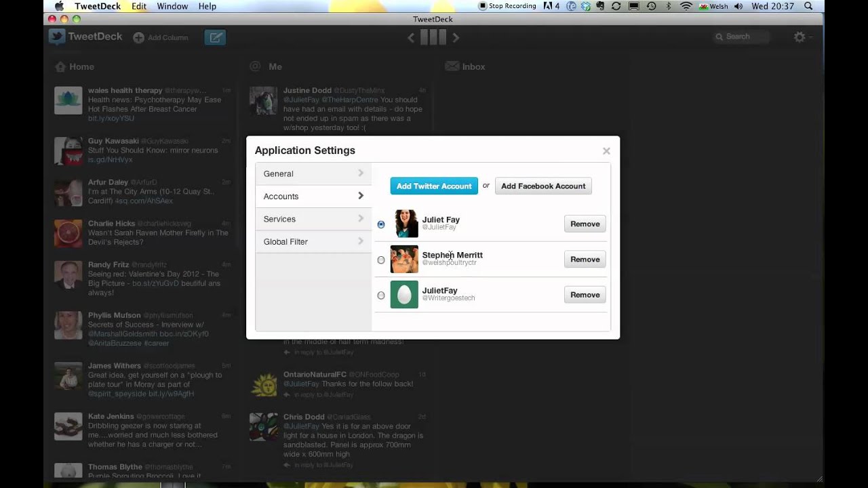
Task: Click the Wed 20:37 clock
Action: 773,6
